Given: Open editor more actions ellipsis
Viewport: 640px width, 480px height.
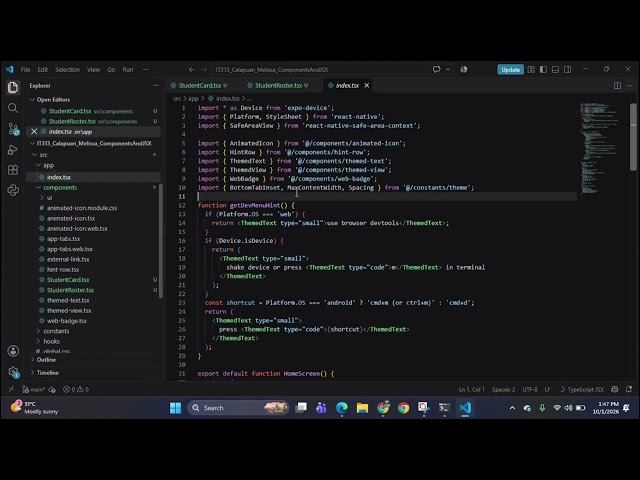Looking at the screenshot, I should tap(629, 85).
